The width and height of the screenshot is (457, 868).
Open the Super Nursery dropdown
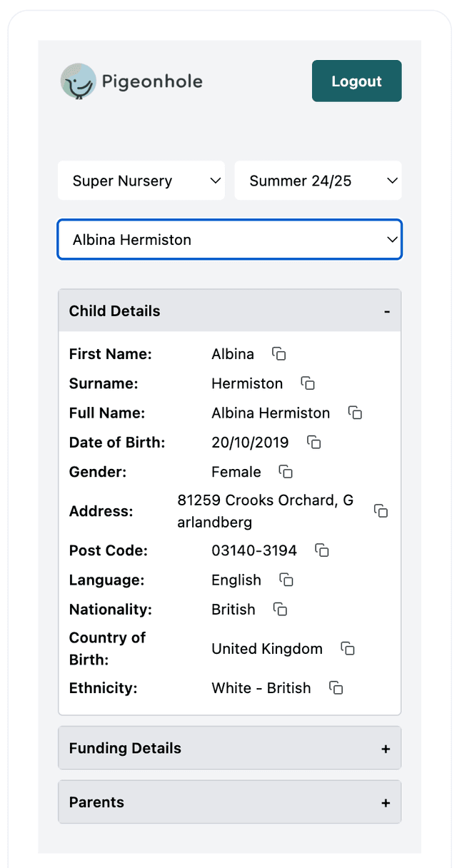coord(141,181)
